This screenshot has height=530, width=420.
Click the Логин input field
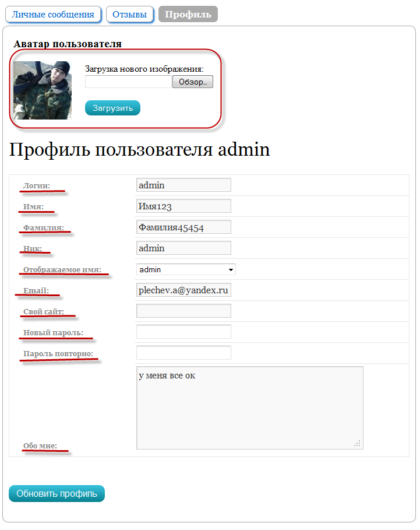[x=183, y=185]
